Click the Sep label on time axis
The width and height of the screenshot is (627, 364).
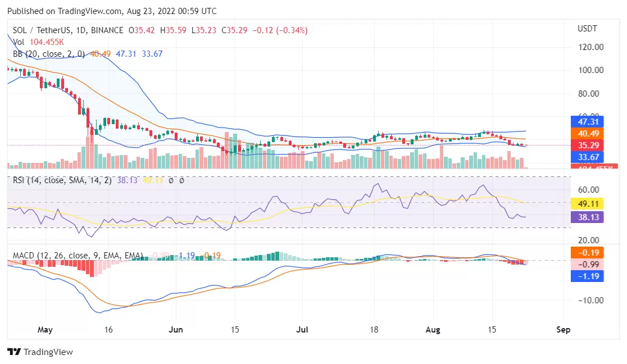tap(563, 330)
